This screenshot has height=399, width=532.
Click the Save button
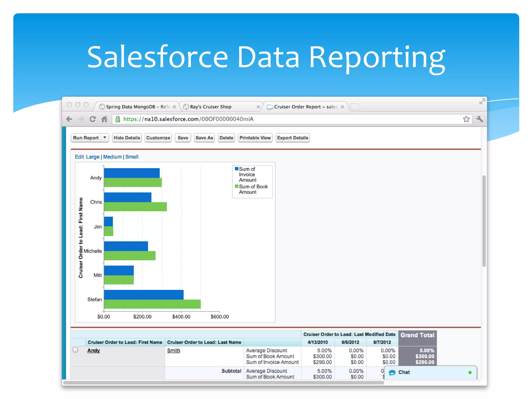tap(183, 138)
